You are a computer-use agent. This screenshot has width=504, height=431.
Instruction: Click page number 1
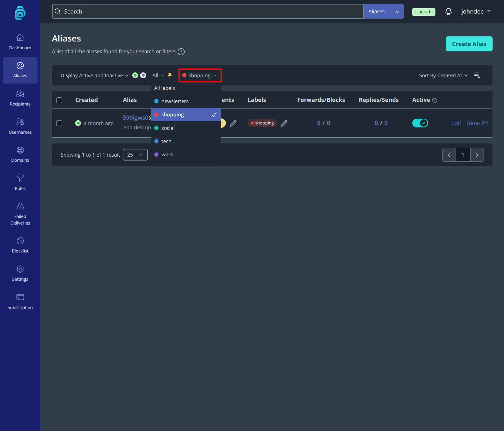point(463,155)
